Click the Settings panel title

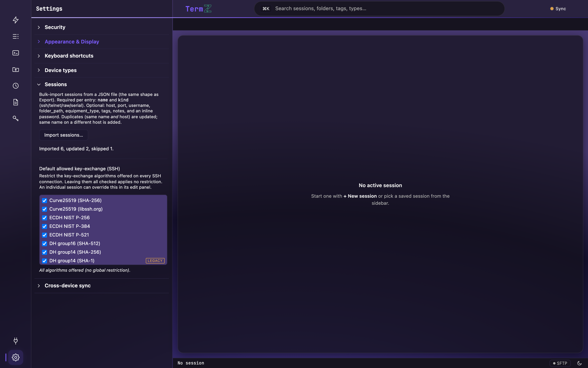pyautogui.click(x=49, y=9)
